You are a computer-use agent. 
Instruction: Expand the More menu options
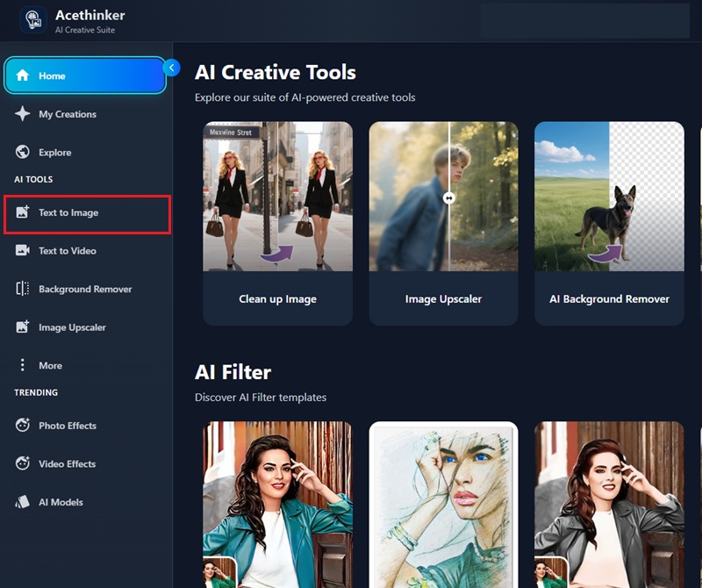point(50,365)
